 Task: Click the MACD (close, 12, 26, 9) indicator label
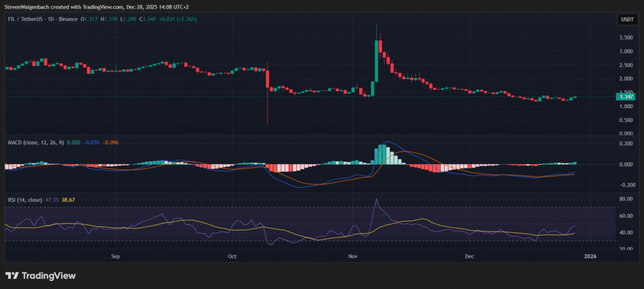pos(36,142)
